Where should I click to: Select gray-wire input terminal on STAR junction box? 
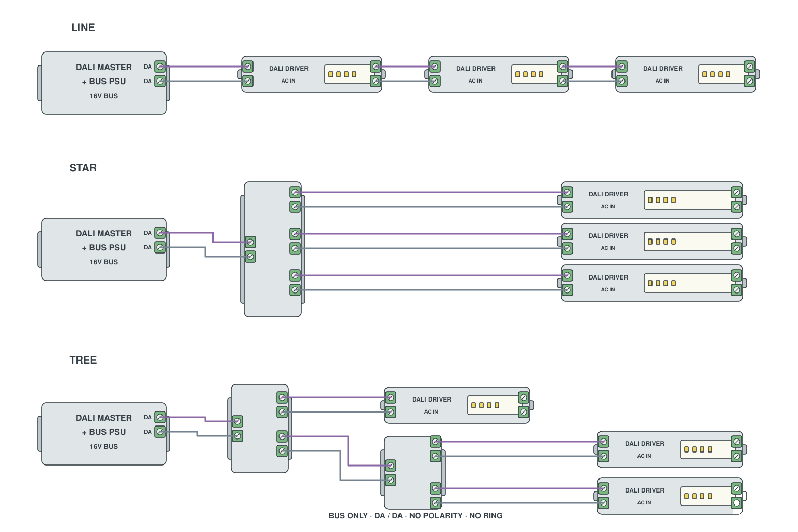[x=250, y=257]
